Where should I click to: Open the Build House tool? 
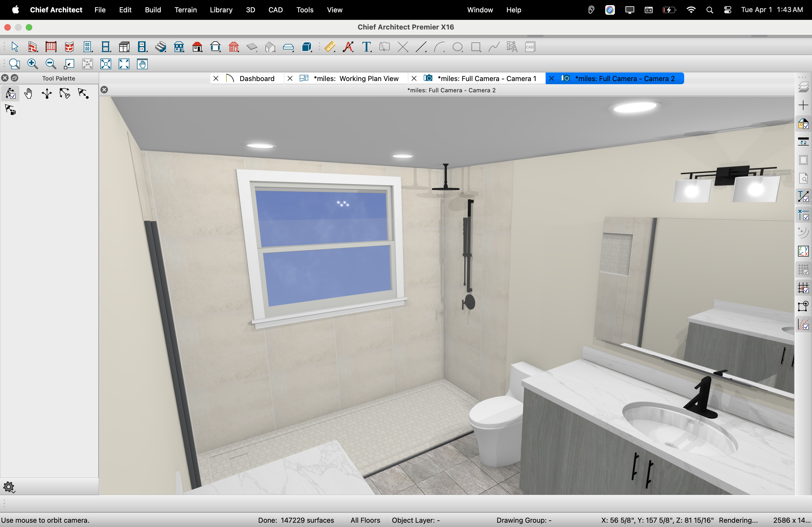click(x=179, y=47)
